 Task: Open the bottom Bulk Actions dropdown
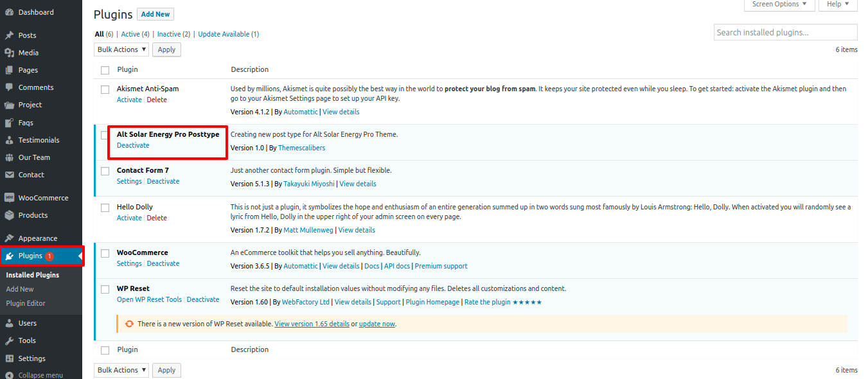pos(121,370)
